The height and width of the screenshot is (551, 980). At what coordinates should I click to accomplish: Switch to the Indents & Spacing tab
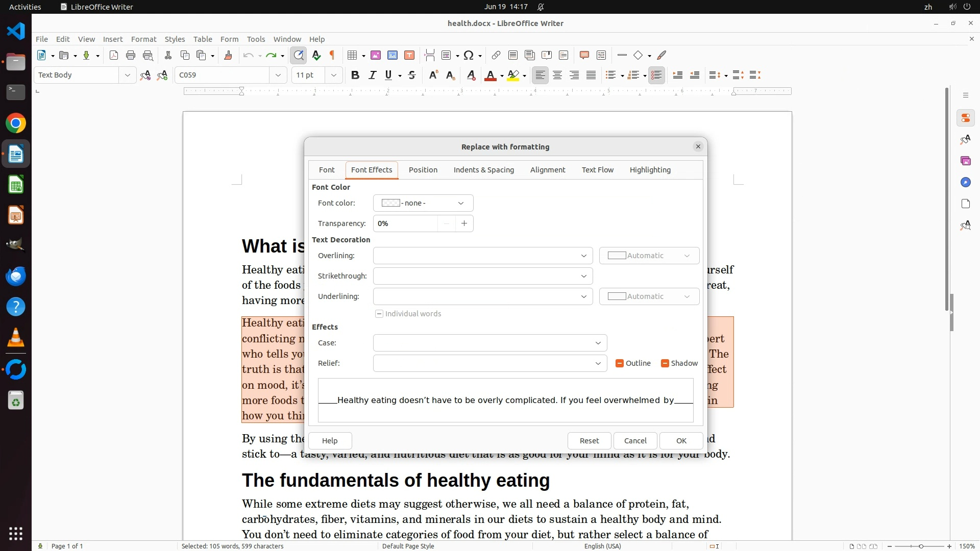[483, 170]
